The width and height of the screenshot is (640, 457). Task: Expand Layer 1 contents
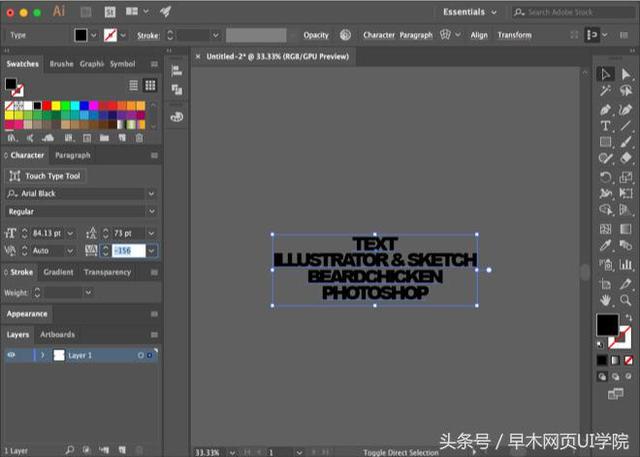click(42, 355)
